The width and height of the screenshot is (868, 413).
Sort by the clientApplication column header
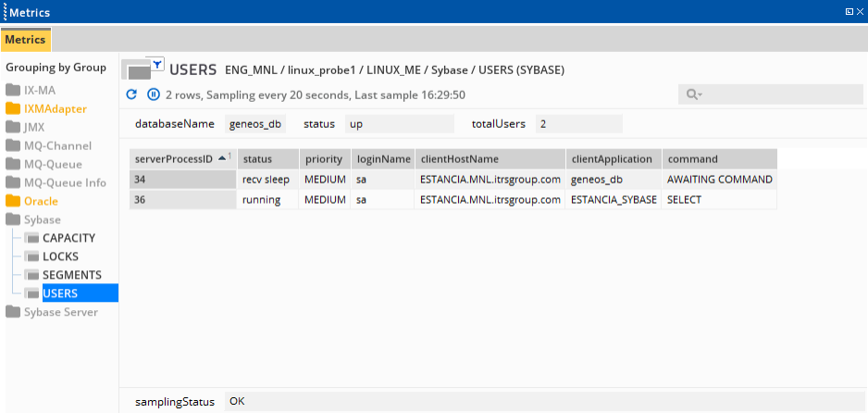tap(614, 159)
